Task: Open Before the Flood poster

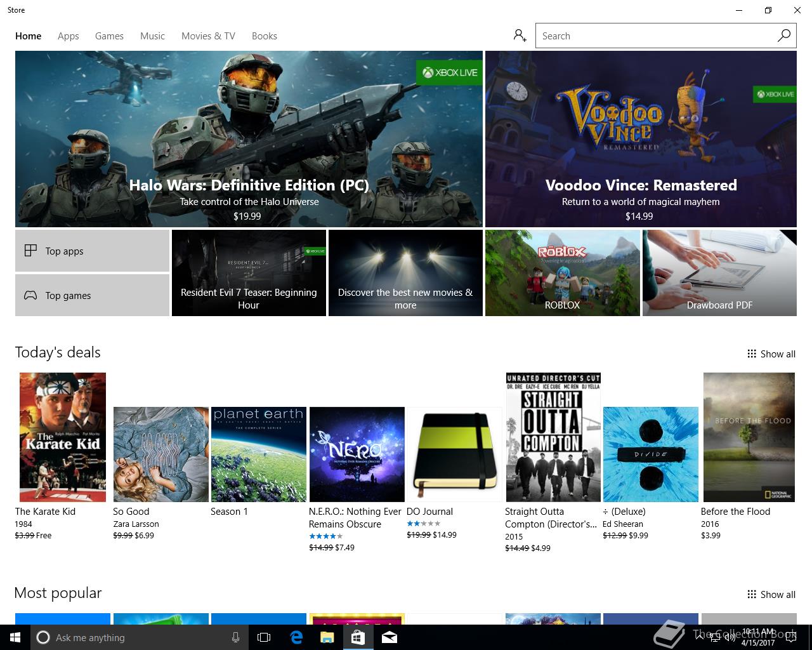Action: coord(749,437)
